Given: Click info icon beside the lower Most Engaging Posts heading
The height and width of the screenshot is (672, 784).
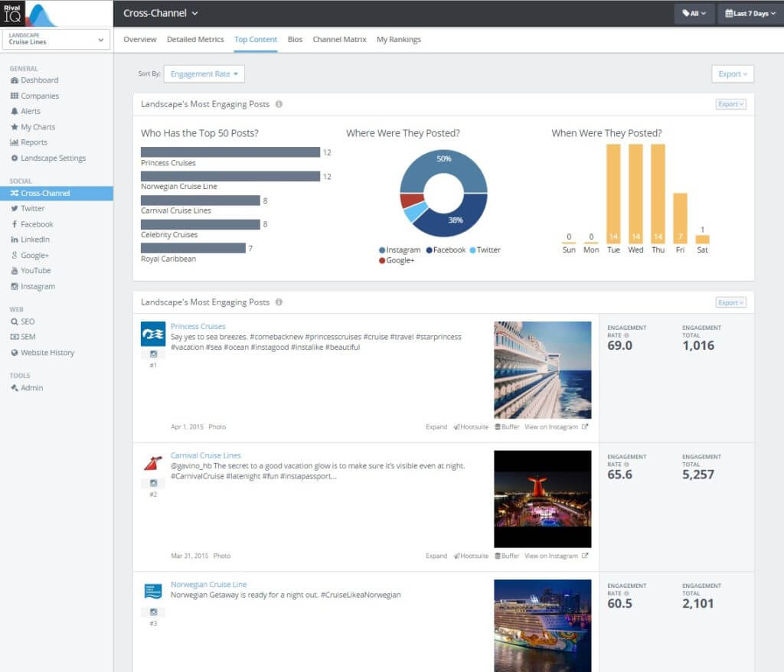Looking at the screenshot, I should click(279, 302).
